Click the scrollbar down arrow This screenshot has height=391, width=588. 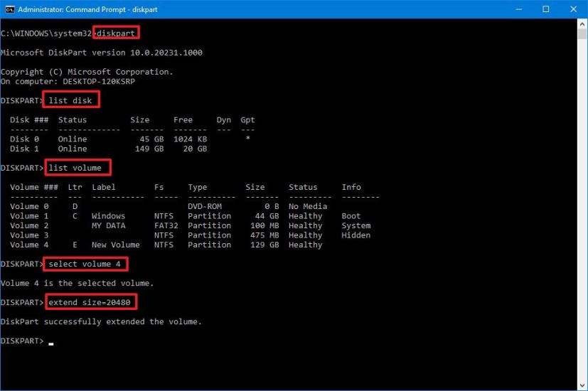582,385
